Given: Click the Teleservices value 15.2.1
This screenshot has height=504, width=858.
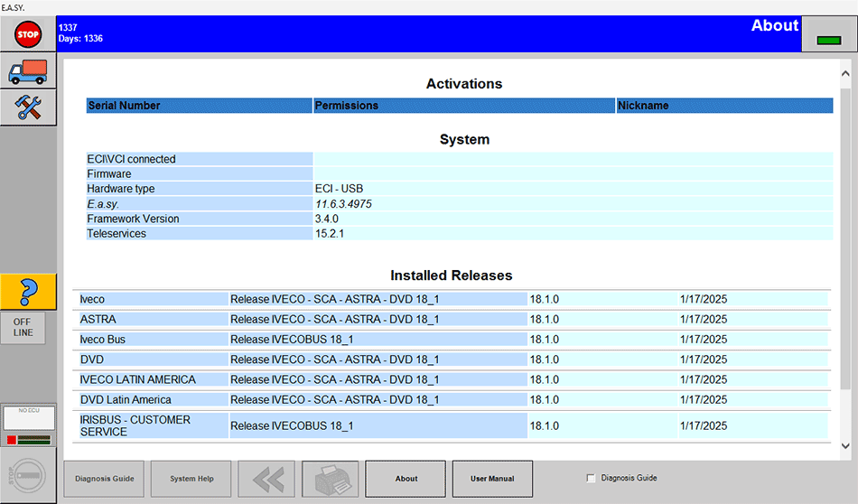Looking at the screenshot, I should pyautogui.click(x=330, y=234).
